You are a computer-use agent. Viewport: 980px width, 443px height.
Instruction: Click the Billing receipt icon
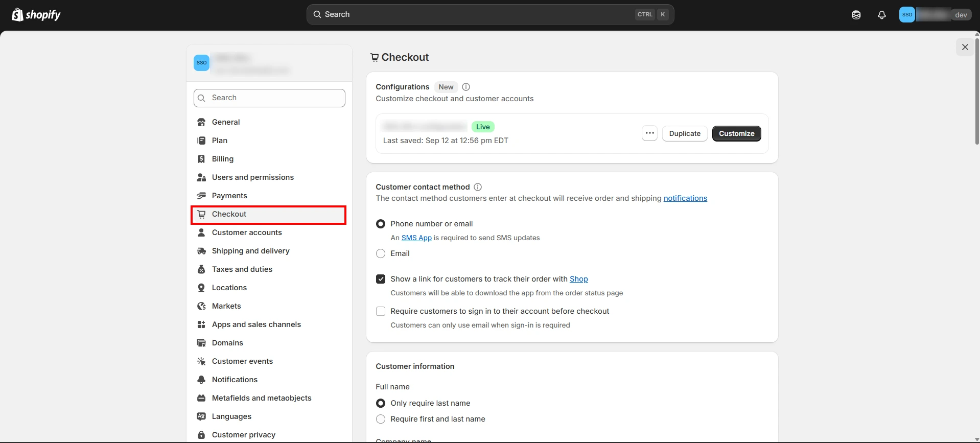click(x=201, y=159)
